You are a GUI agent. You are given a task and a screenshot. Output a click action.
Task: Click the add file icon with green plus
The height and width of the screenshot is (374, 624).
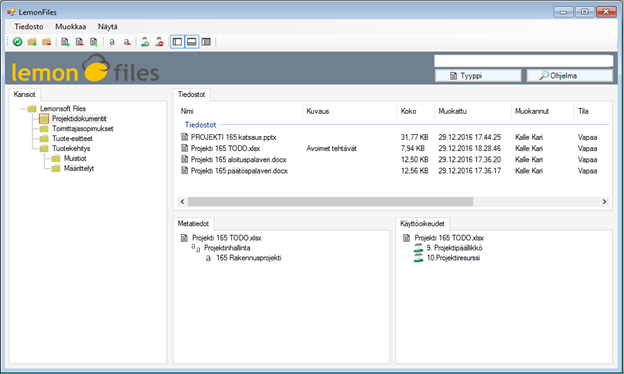pyautogui.click(x=65, y=42)
